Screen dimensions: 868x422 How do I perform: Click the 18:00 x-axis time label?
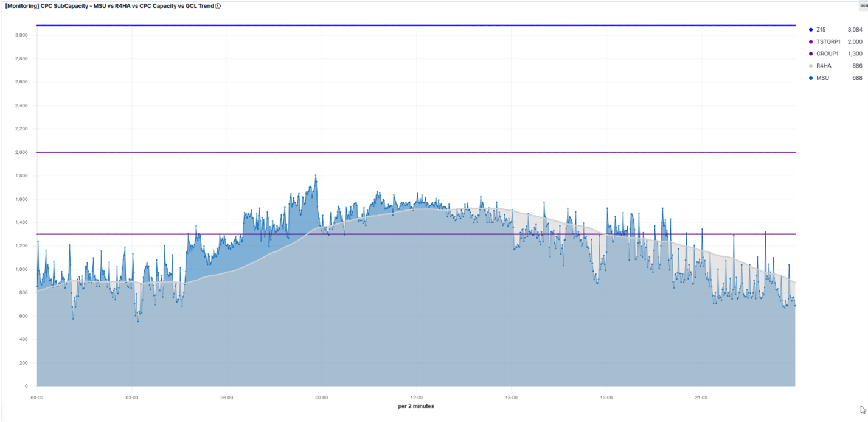pyautogui.click(x=606, y=398)
